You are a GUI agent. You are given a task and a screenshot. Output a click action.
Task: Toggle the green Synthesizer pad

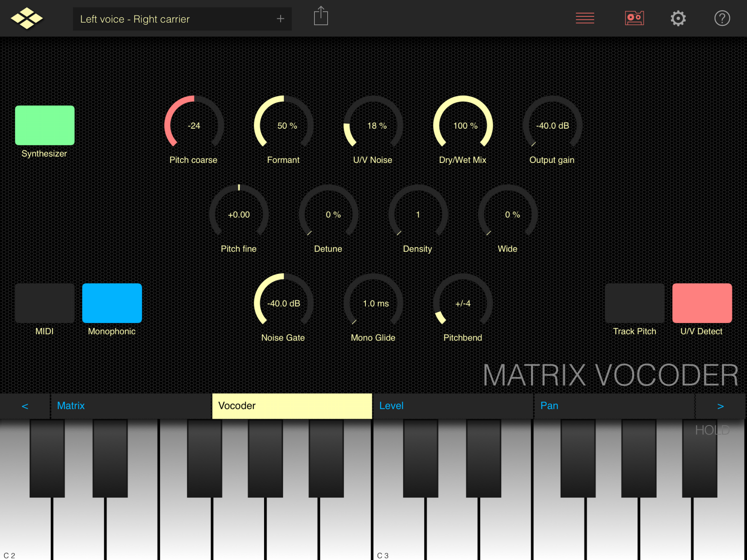click(x=45, y=125)
